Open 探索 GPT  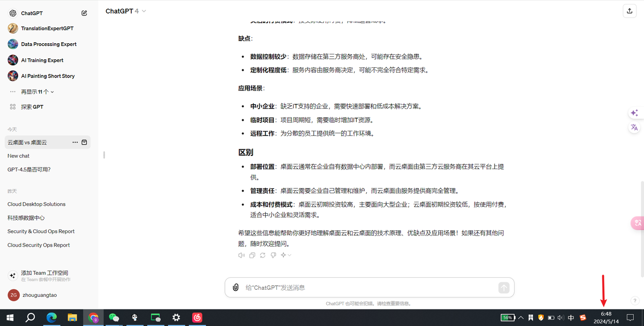pos(33,106)
